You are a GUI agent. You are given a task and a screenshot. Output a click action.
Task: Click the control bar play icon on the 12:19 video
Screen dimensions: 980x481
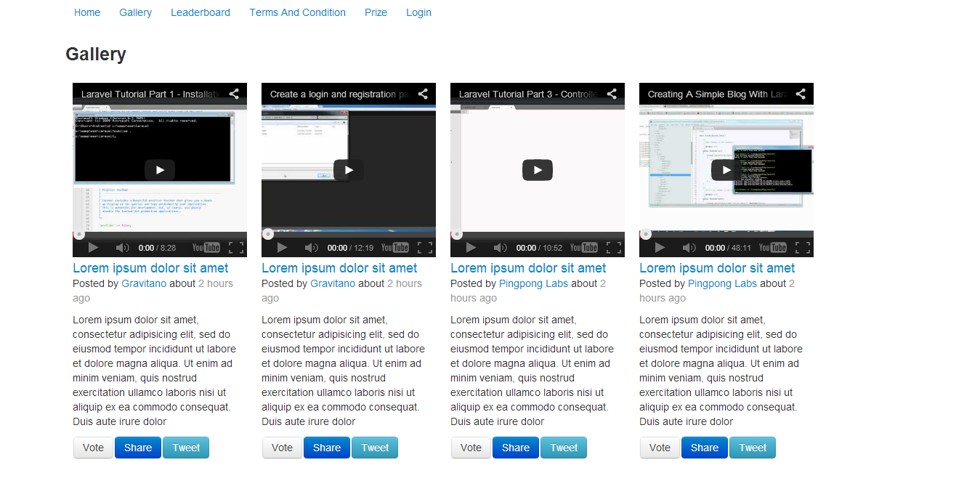pos(282,248)
